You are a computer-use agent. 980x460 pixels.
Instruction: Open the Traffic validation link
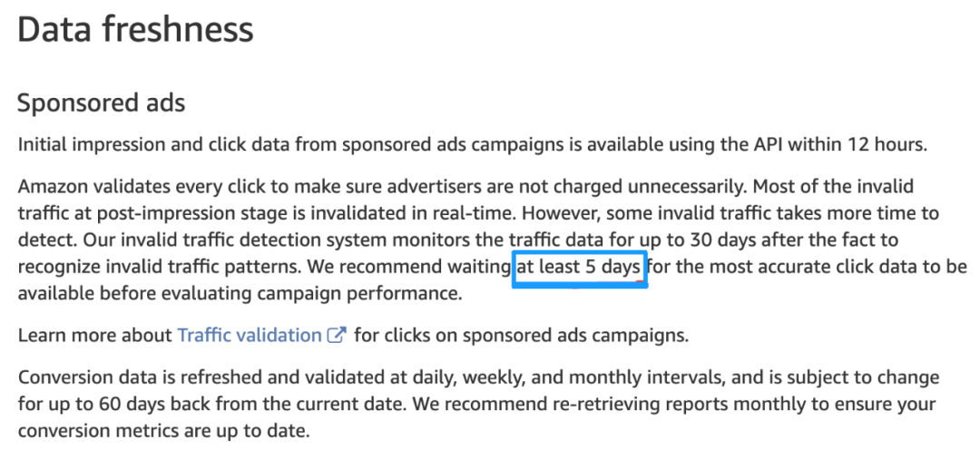(250, 335)
